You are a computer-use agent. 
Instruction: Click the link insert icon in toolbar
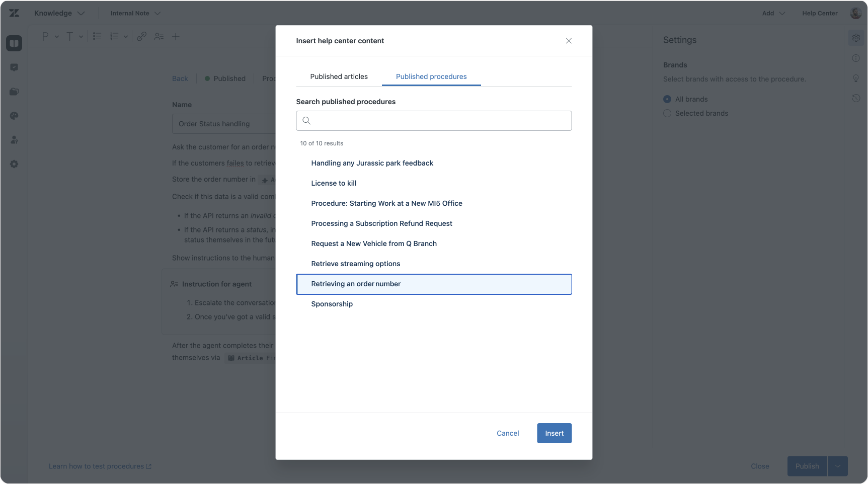click(x=142, y=36)
